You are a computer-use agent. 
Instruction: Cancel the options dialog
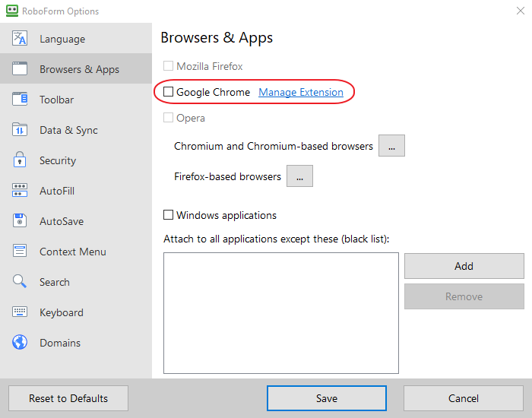(x=464, y=398)
